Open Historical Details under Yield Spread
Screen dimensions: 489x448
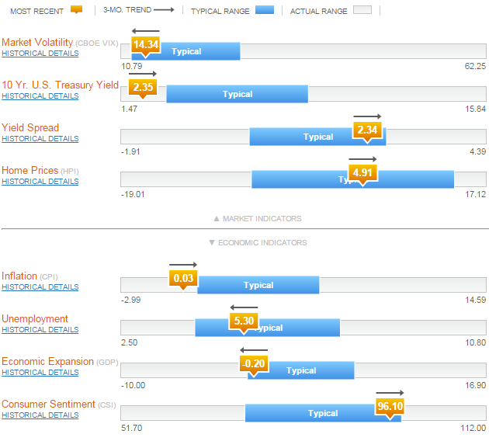(x=40, y=139)
